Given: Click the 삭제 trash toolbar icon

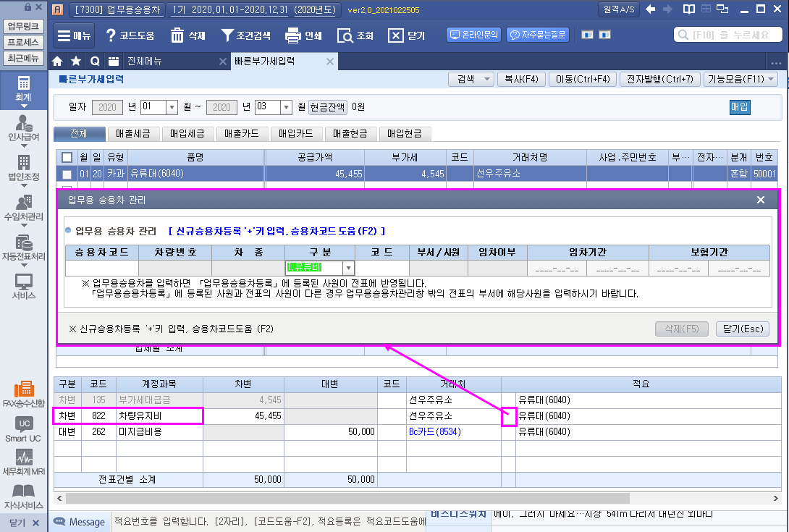Looking at the screenshot, I should [x=177, y=35].
